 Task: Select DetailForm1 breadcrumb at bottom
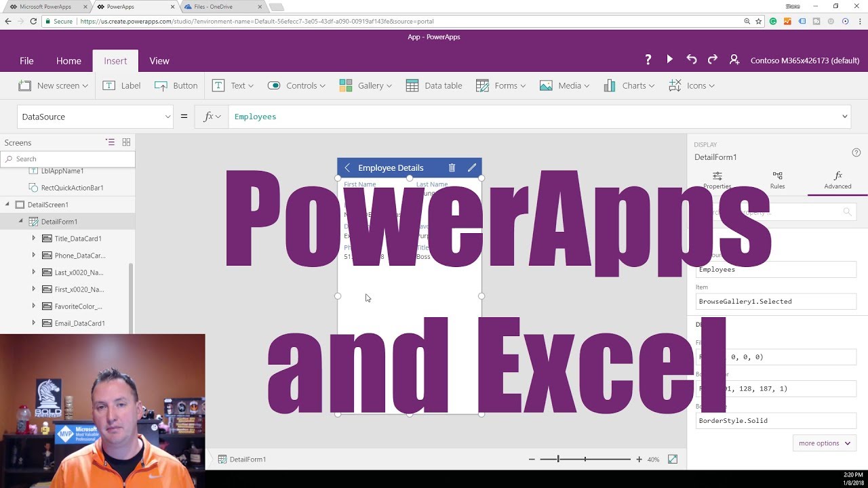click(x=242, y=460)
